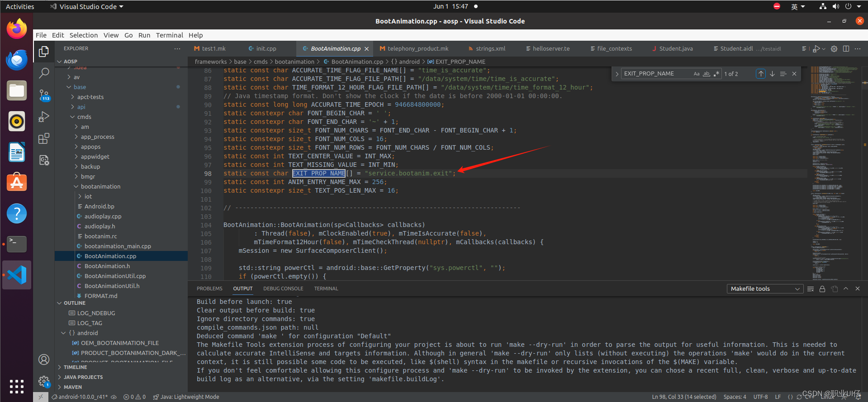
Task: Open the Accounts icon in activity bar
Action: click(44, 359)
